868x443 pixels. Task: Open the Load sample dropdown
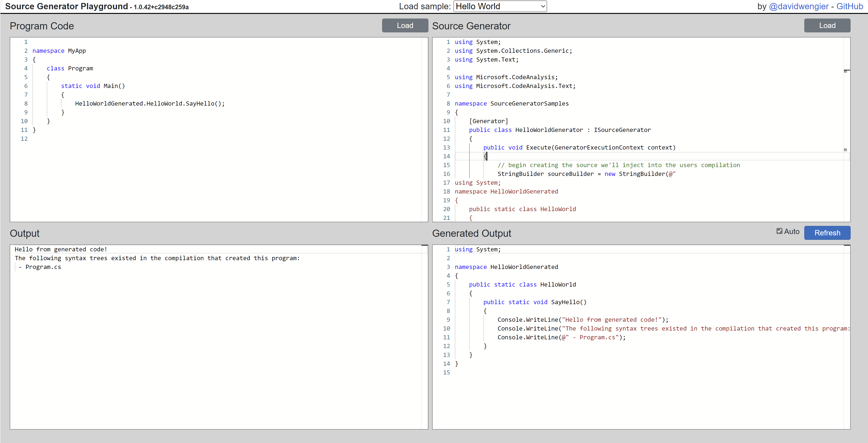pos(500,6)
